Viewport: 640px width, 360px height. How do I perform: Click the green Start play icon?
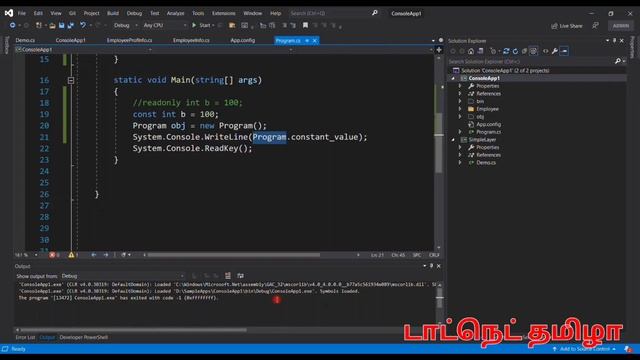[x=194, y=25]
